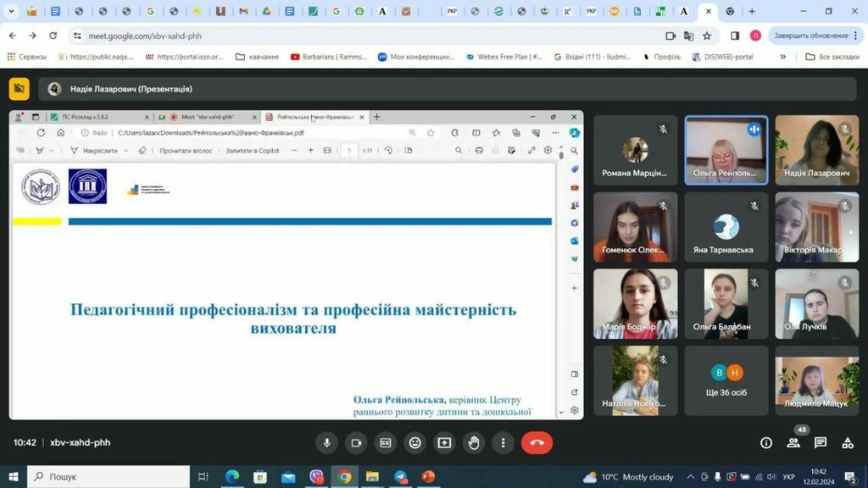Image resolution: width=868 pixels, height=488 pixels.
Task: Toggle the microphone on or off
Action: point(326,442)
